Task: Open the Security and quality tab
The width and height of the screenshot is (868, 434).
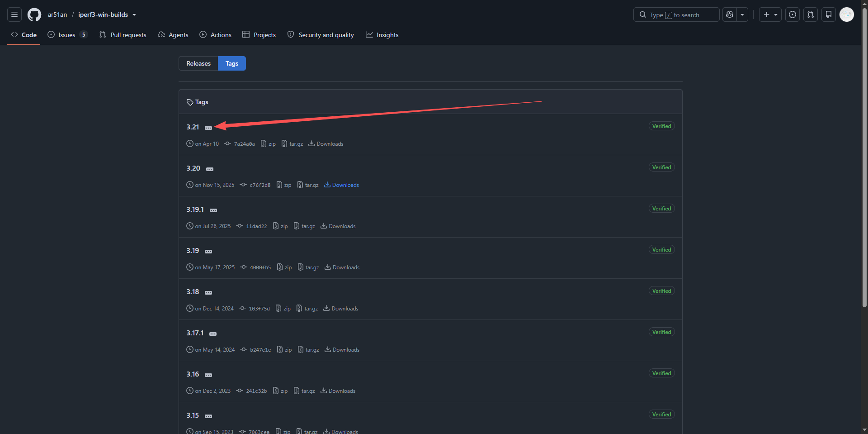Action: click(x=321, y=35)
